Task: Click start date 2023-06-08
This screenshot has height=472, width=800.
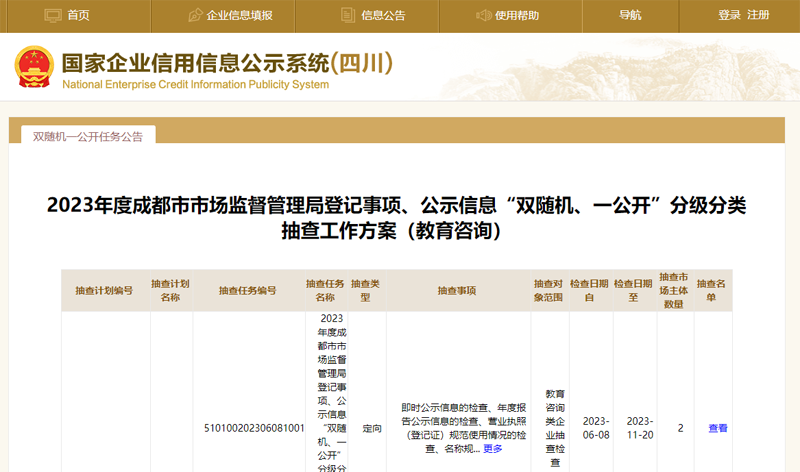Action: pyautogui.click(x=596, y=428)
